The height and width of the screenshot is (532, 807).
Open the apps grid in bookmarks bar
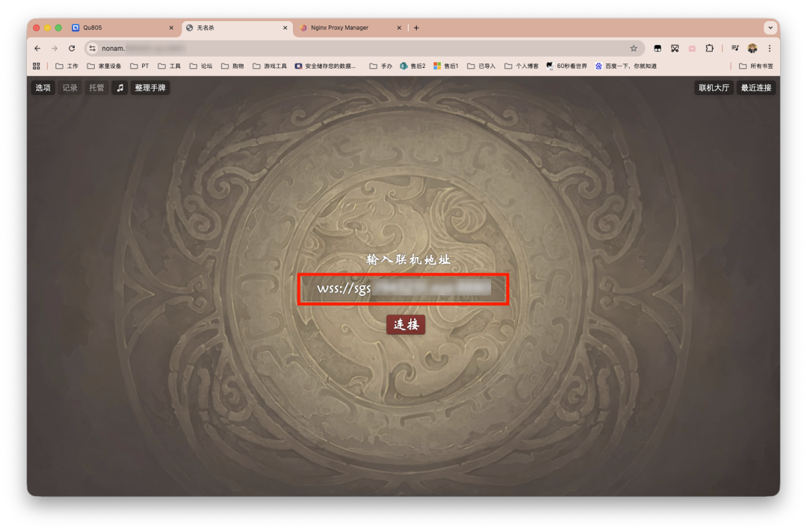click(36, 66)
